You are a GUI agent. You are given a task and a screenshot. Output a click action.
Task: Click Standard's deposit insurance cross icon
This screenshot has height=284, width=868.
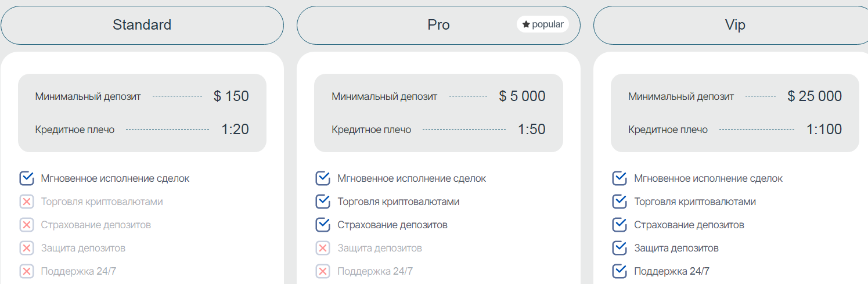click(27, 225)
